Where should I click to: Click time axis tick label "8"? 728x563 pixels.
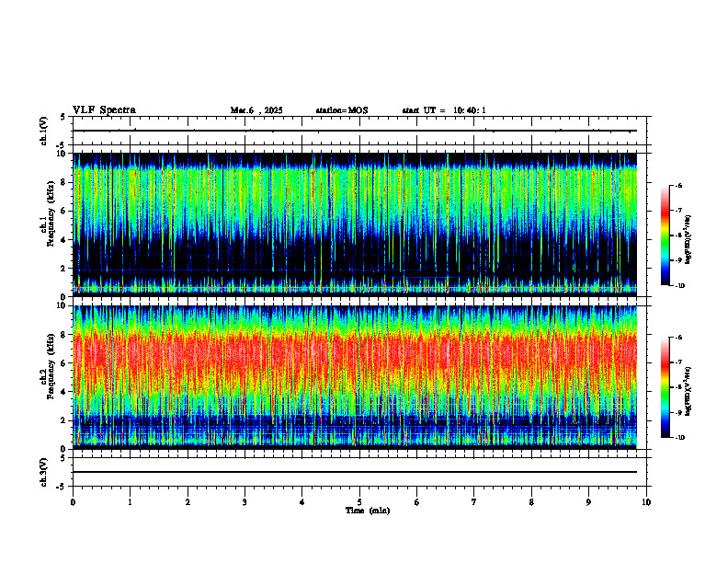point(531,502)
